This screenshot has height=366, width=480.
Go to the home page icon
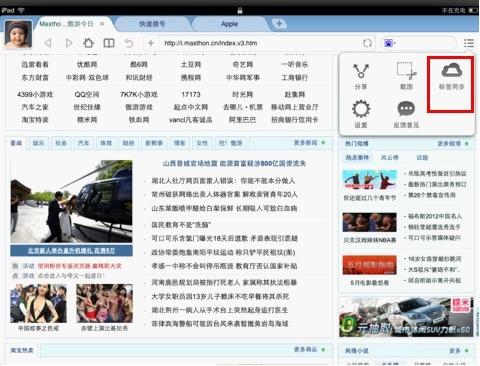[88, 43]
